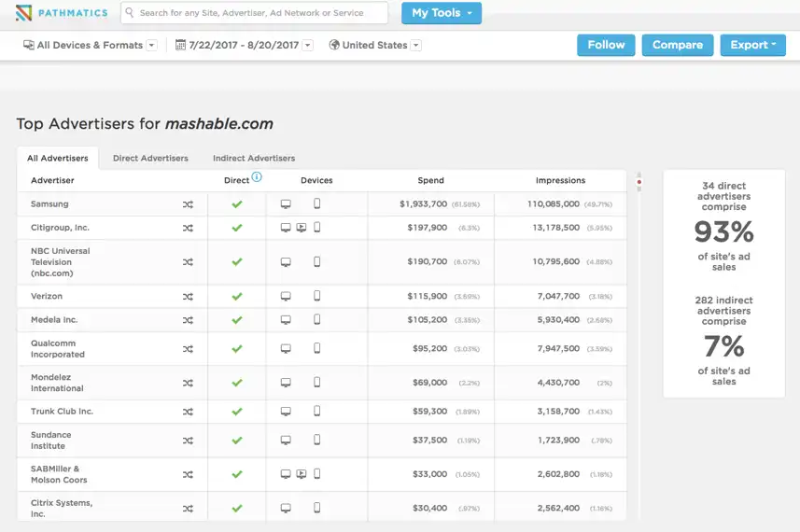
Task: Click the green Direct checkmark for Citigroup, Inc.
Action: pyautogui.click(x=237, y=228)
